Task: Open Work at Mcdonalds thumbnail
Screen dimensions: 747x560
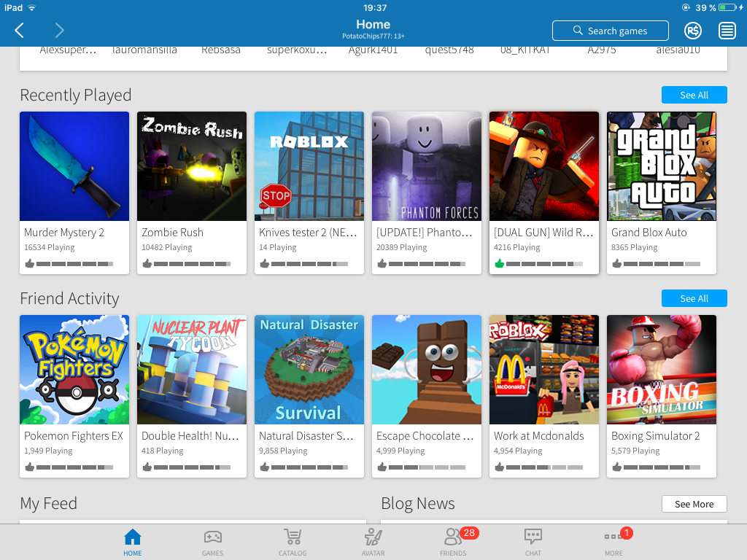Action: click(544, 370)
